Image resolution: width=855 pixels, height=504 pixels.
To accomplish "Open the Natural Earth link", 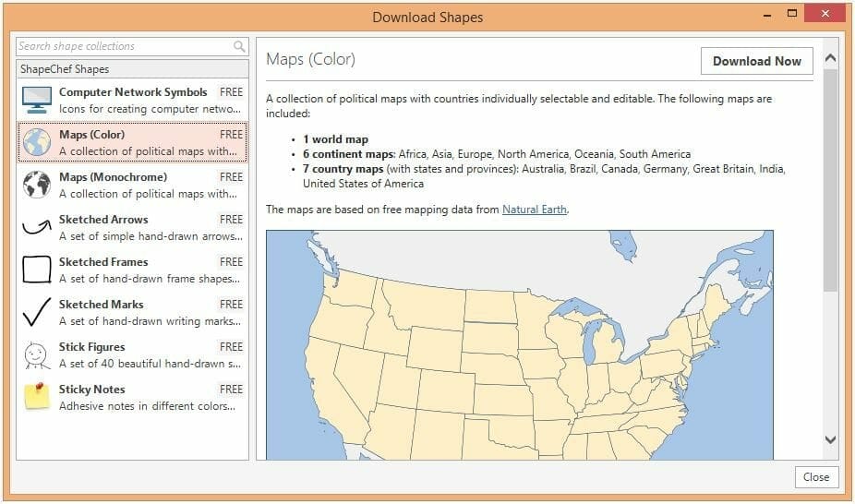I will coord(535,210).
